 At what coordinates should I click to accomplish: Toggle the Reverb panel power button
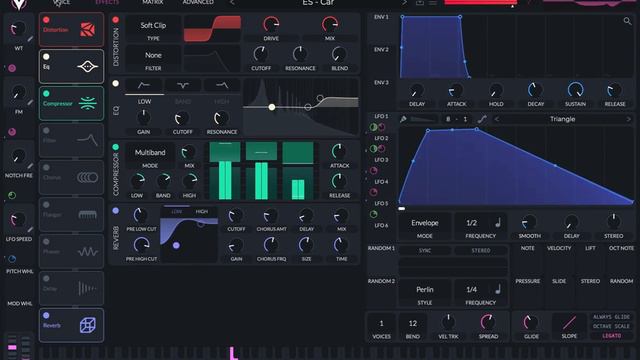[116, 211]
